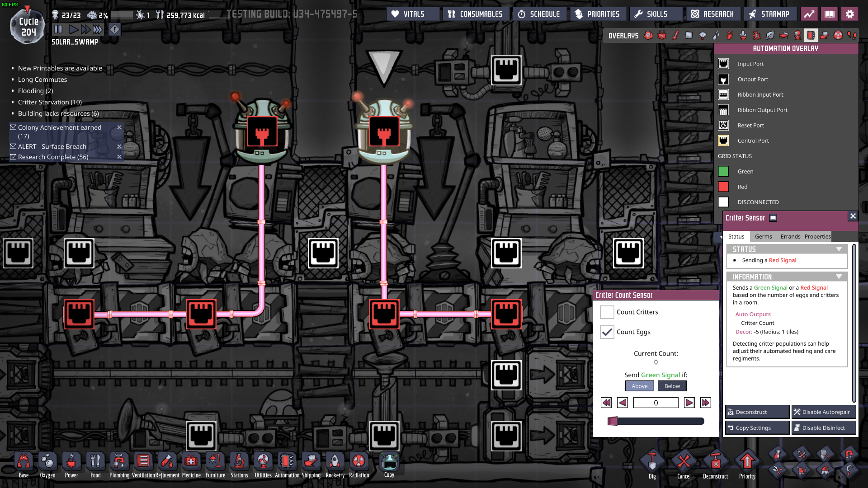Open the Research menu
The width and height of the screenshot is (868, 488).
(713, 14)
